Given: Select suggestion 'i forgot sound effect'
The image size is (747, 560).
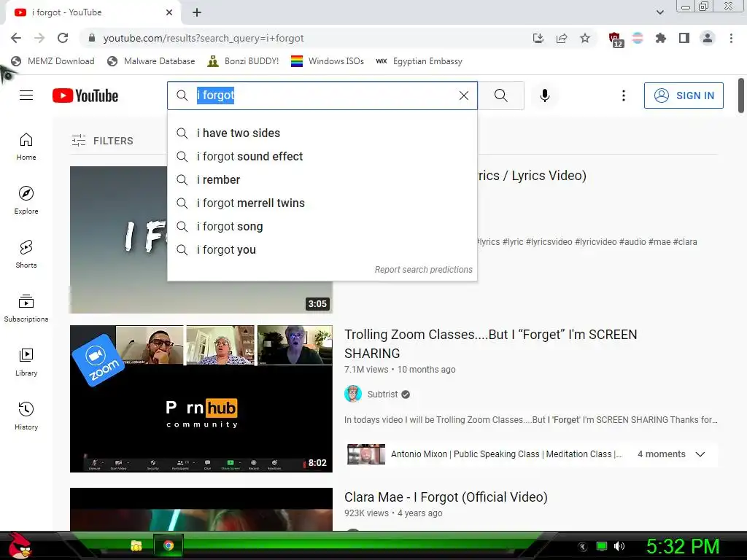Looking at the screenshot, I should (x=322, y=156).
